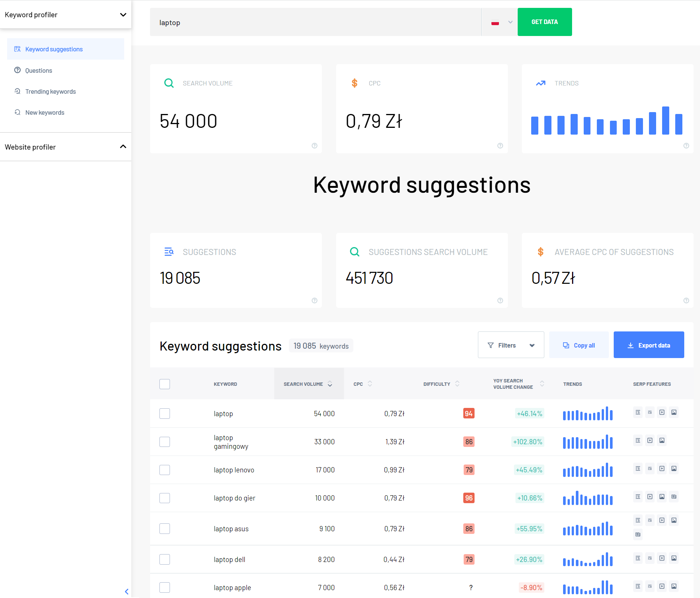This screenshot has height=598, width=700.
Task: Collapse the sidebar with the left arrow
Action: click(x=126, y=592)
